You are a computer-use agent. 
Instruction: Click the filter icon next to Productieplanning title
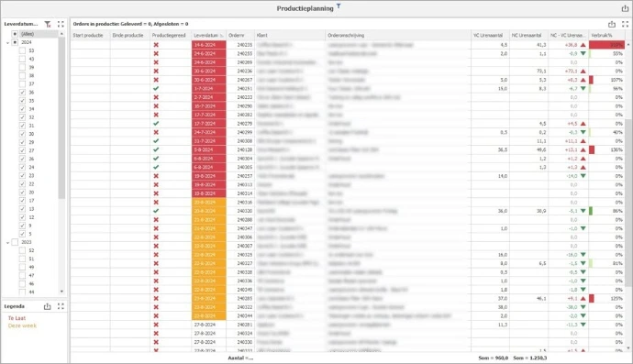tap(339, 6)
